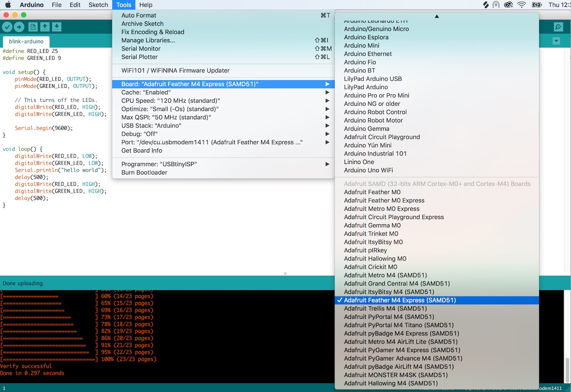The height and width of the screenshot is (392, 571).
Task: Expand the Optimize submenu
Action: tap(223, 109)
